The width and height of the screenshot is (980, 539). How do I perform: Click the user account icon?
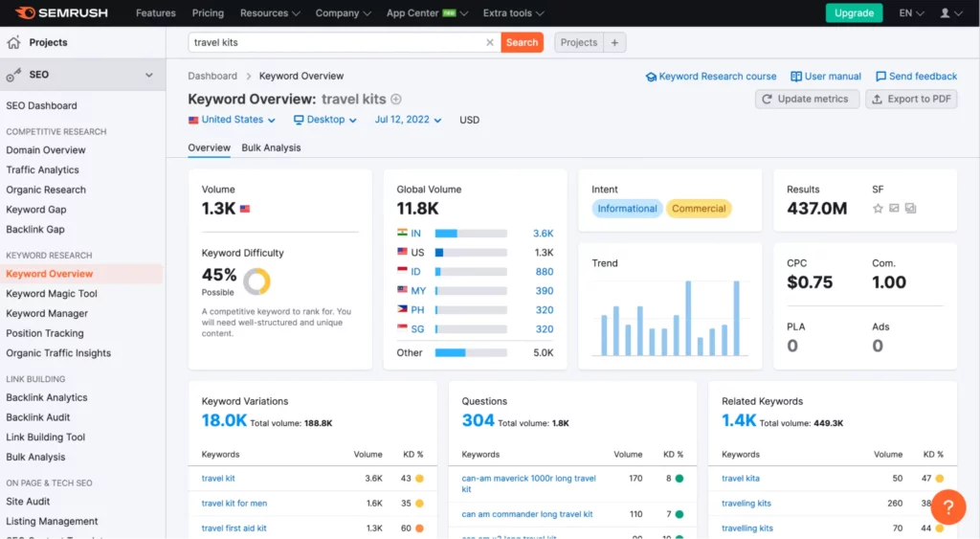[945, 13]
